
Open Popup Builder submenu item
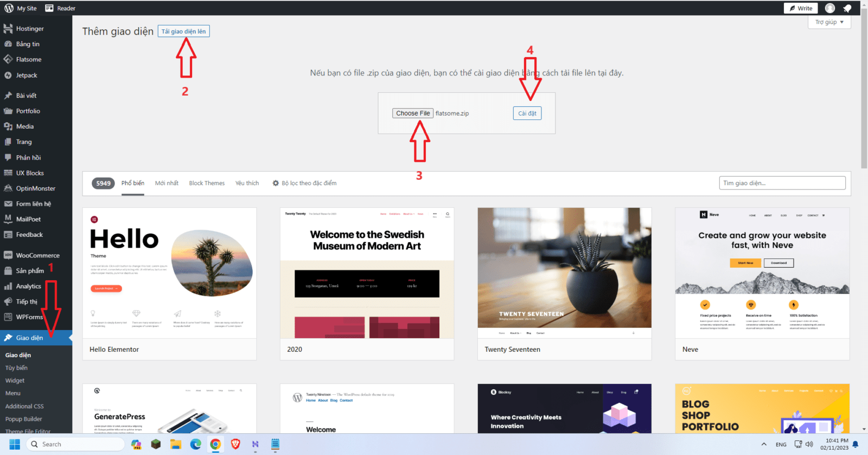pos(24,419)
